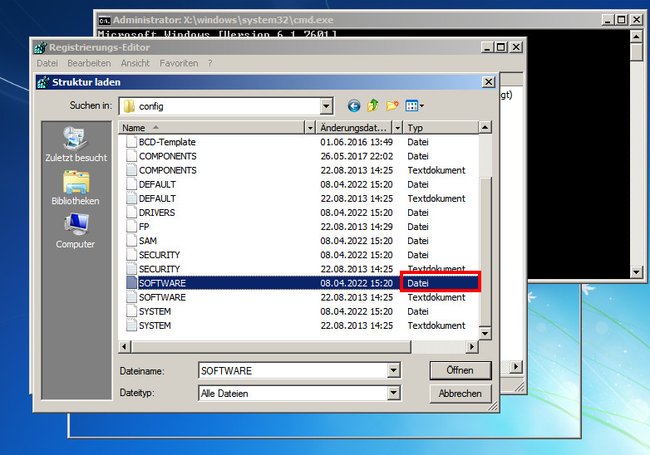The height and width of the screenshot is (455, 650).
Task: Select the BCD-Template file icon
Action: click(x=132, y=142)
